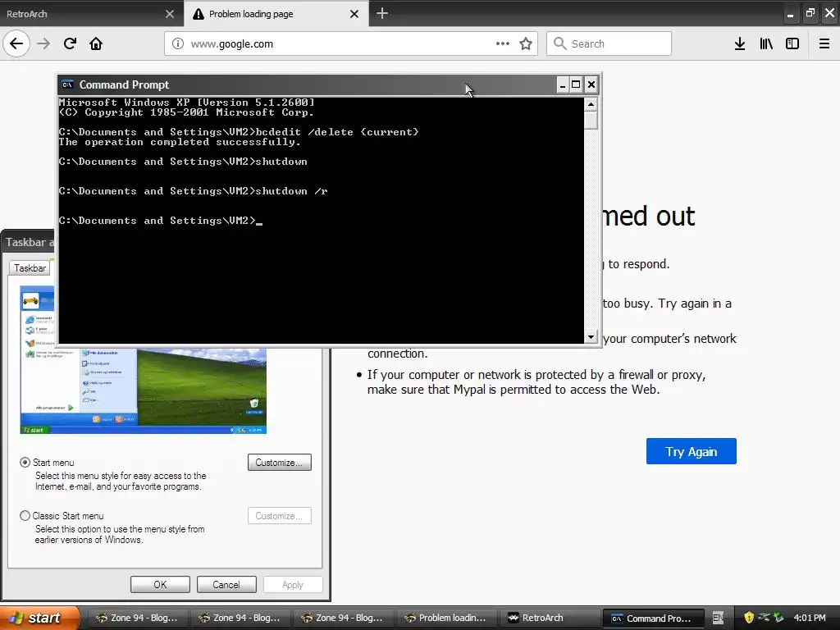Restore down the browser window

[810, 13]
